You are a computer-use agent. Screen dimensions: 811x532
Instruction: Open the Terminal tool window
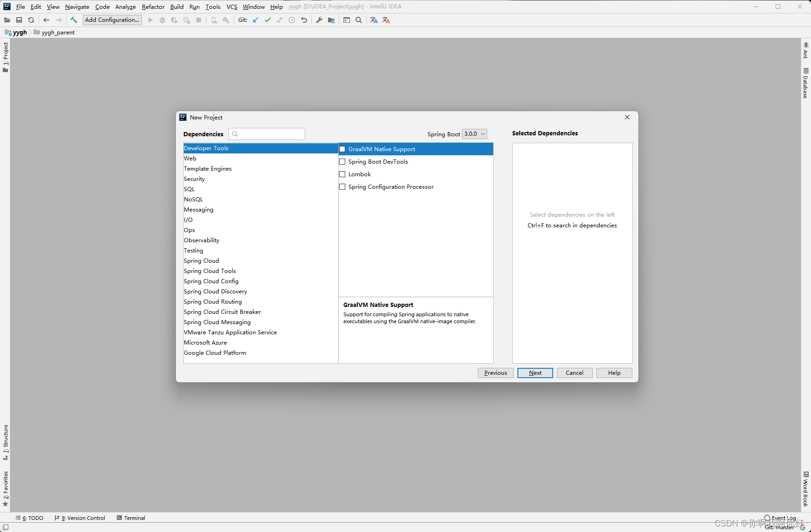[x=134, y=518]
